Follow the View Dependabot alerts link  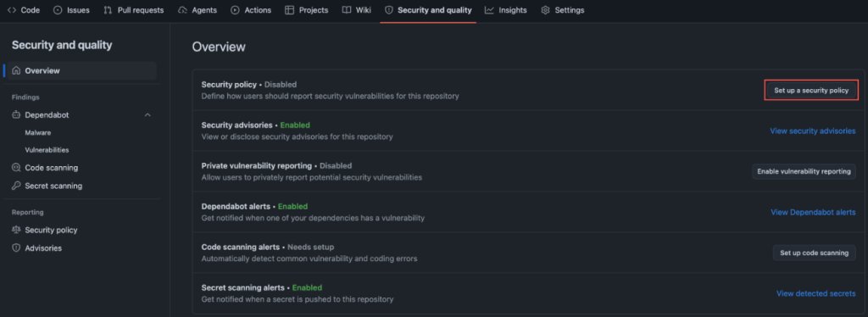813,213
